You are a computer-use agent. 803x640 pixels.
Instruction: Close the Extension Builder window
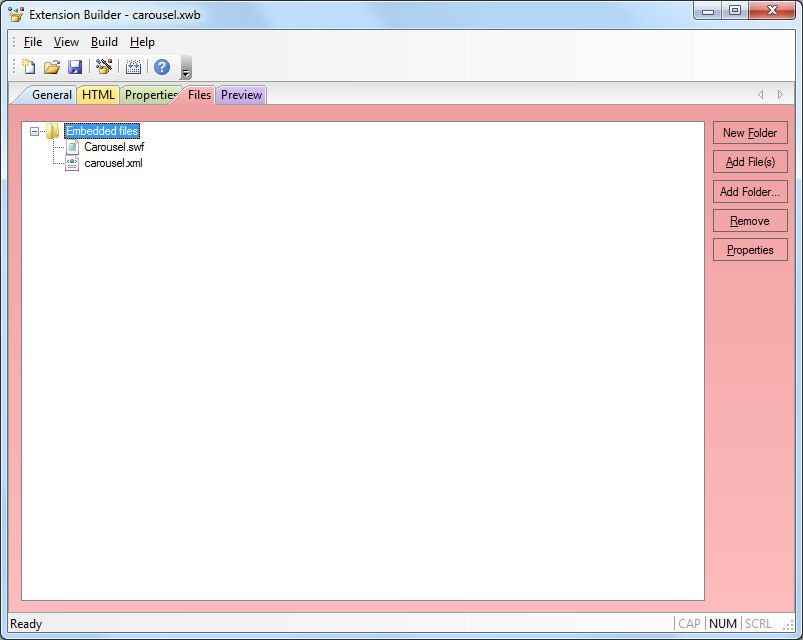[772, 11]
